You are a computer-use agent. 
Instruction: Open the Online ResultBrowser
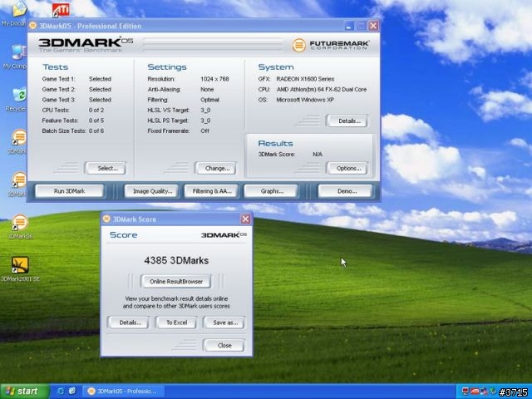[x=176, y=282]
